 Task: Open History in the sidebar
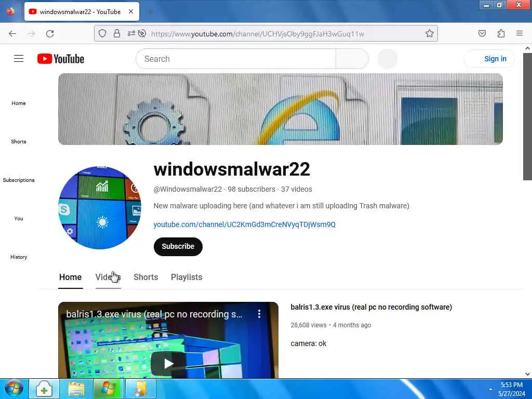(19, 257)
